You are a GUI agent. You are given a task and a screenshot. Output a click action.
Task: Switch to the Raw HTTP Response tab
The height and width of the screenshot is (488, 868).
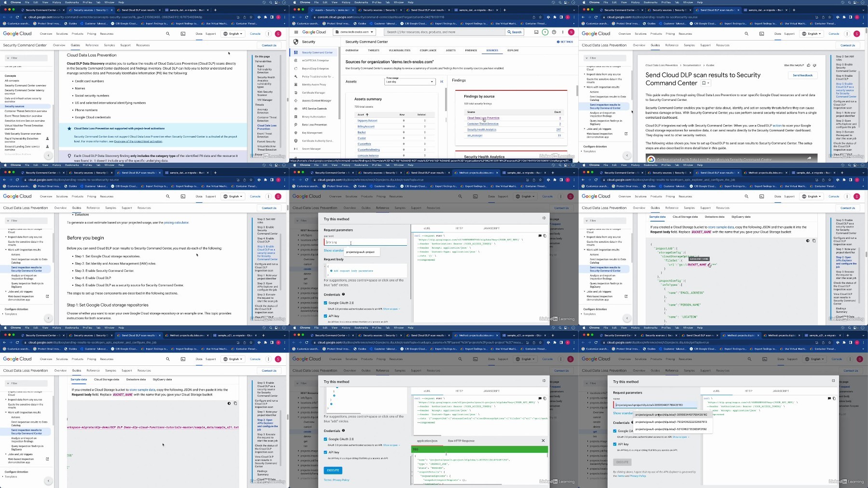click(x=461, y=441)
